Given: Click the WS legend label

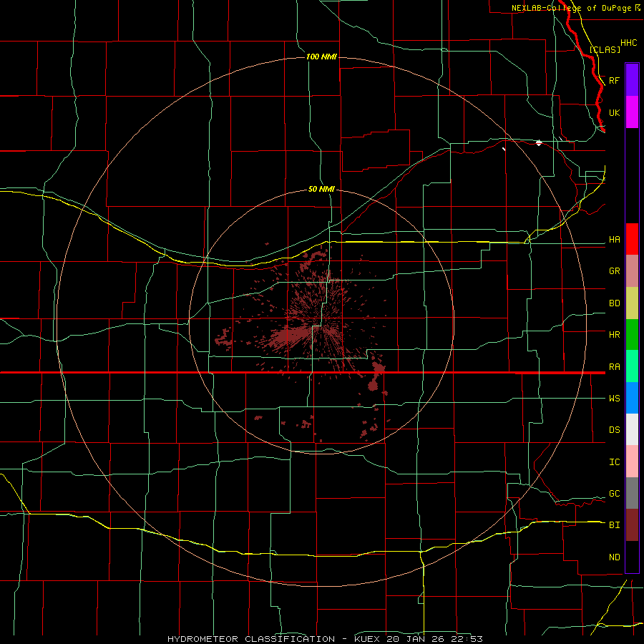Looking at the screenshot, I should (x=615, y=398).
